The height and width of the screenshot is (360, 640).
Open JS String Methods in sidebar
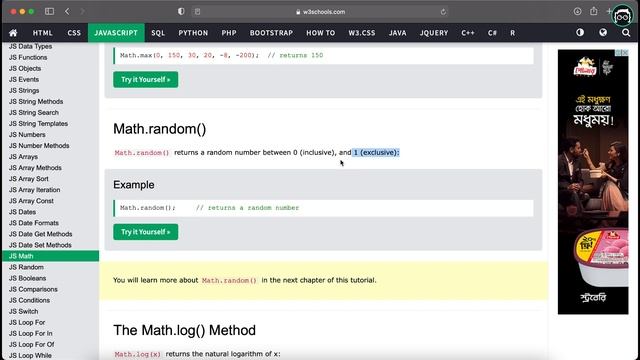(x=36, y=102)
